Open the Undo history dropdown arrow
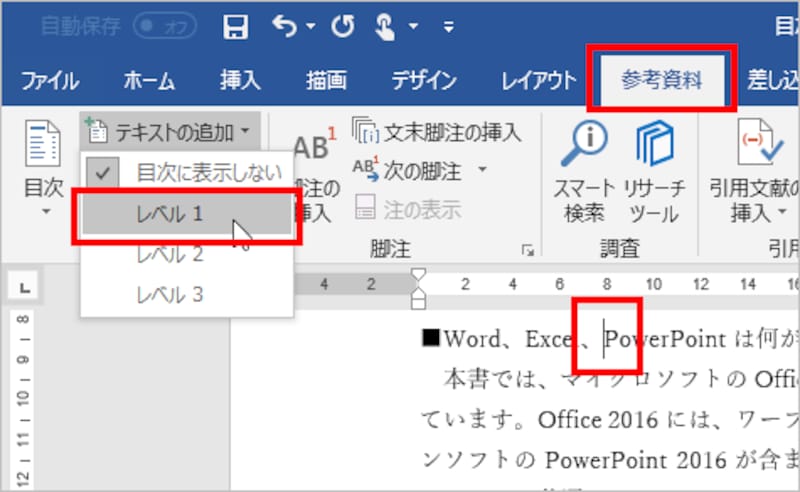Screen dimensions: 800x492 tap(311, 26)
